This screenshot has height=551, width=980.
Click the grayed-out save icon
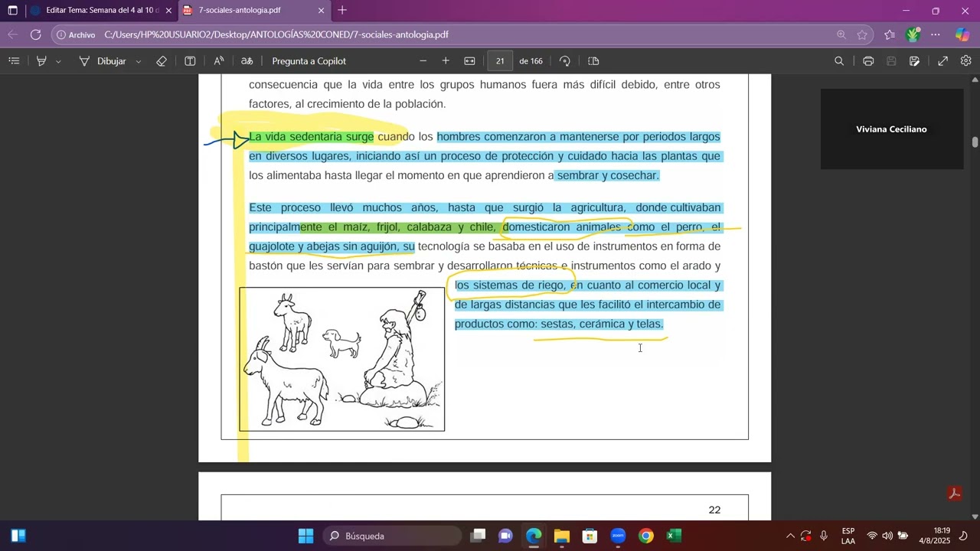pyautogui.click(x=891, y=61)
